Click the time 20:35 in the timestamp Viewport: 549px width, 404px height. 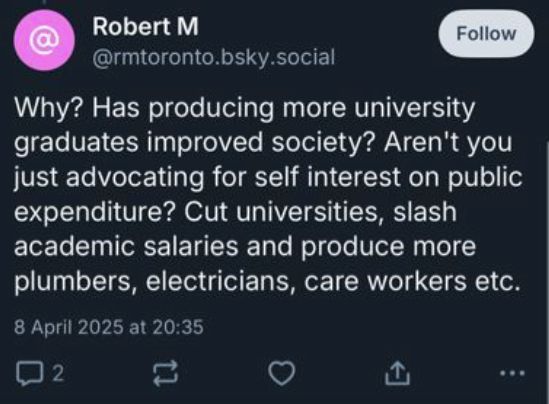tap(178, 327)
